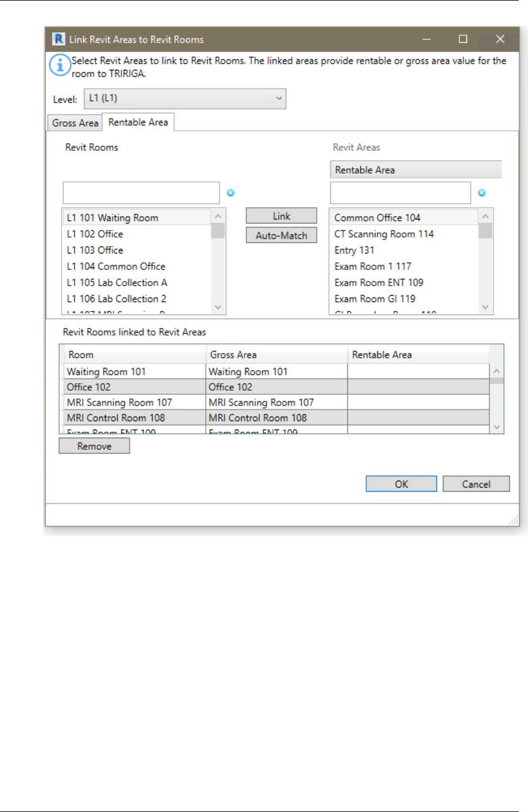Viewport: 528px width, 812px height.
Task: Click the info icon beside instructions
Action: click(59, 65)
